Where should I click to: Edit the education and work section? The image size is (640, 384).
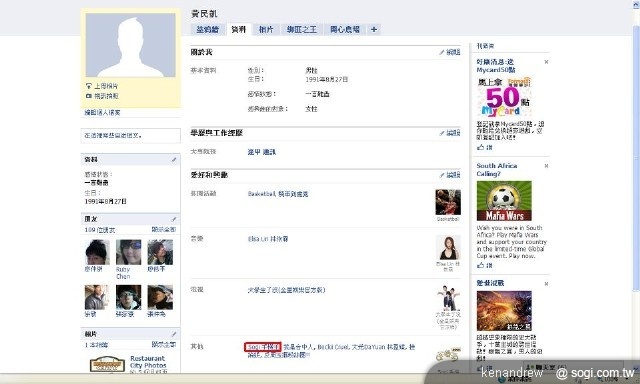click(x=450, y=133)
